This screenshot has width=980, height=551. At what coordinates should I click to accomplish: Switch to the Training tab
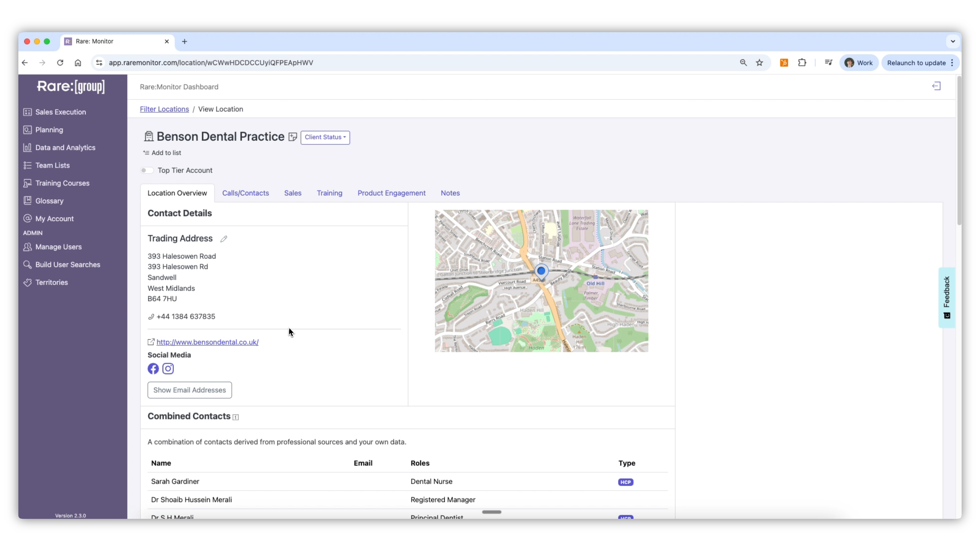tap(329, 193)
